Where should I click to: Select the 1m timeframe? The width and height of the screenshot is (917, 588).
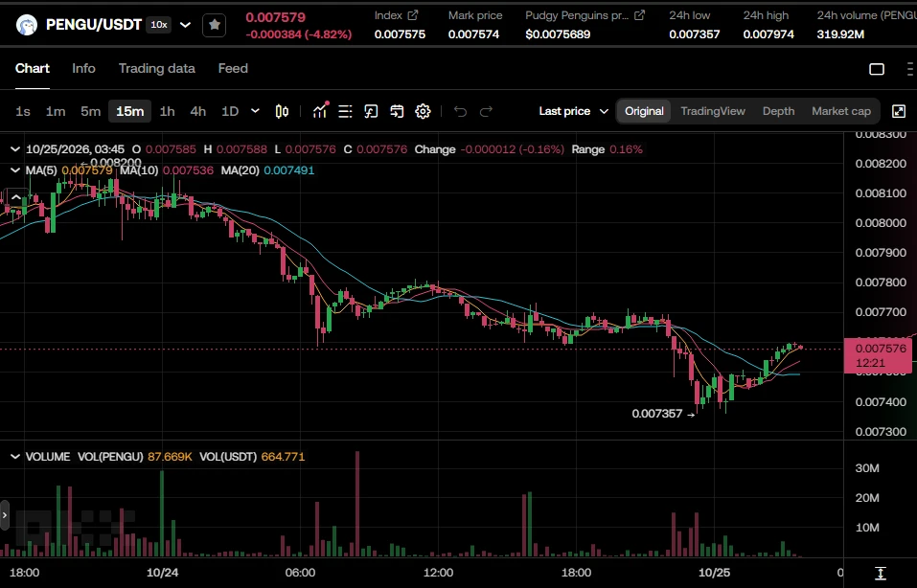point(56,111)
